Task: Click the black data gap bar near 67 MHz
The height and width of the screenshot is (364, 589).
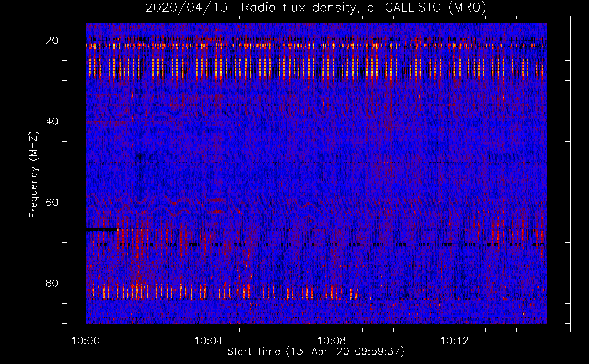Action: click(102, 229)
